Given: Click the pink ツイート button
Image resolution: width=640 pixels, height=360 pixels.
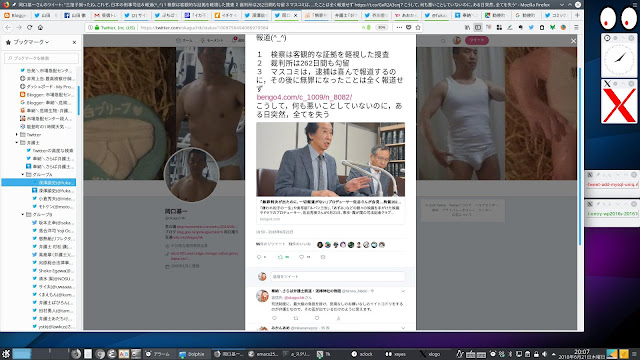Looking at the screenshot, I should click(x=477, y=40).
